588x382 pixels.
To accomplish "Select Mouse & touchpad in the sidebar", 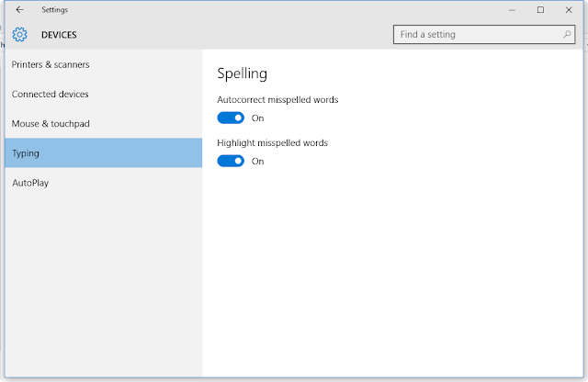I will pyautogui.click(x=51, y=123).
